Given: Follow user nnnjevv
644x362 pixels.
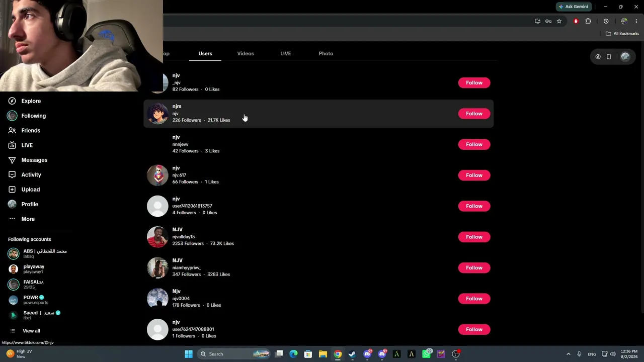Looking at the screenshot, I should [474, 144].
